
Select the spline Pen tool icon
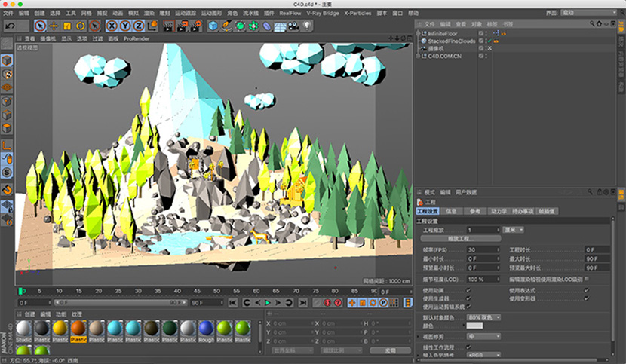(x=226, y=26)
